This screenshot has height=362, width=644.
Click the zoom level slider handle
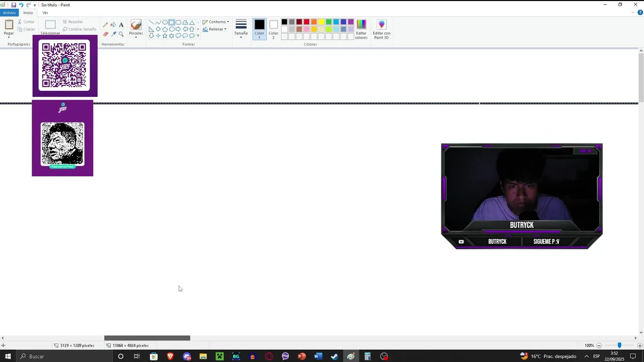[x=619, y=345]
